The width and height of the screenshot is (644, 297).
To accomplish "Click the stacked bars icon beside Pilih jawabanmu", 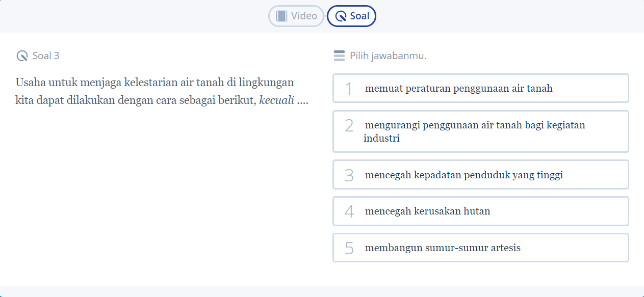I will (339, 56).
